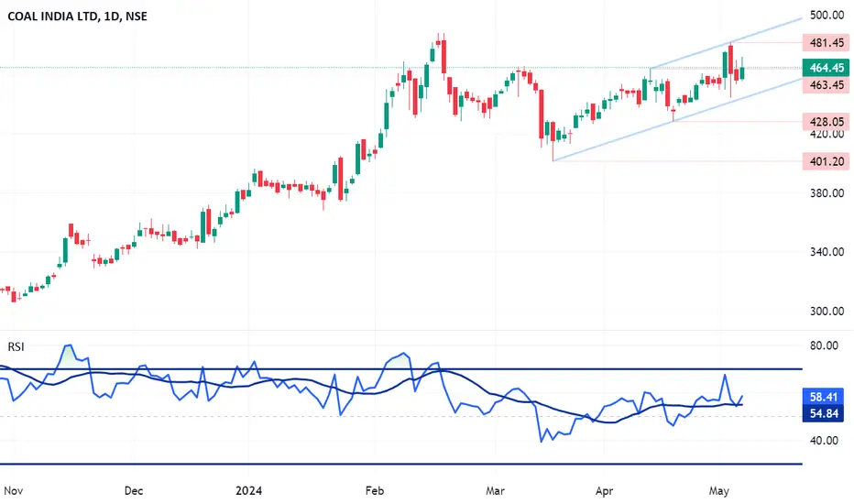Select the 481.45 price label
The height and width of the screenshot is (504, 854).
pos(826,42)
